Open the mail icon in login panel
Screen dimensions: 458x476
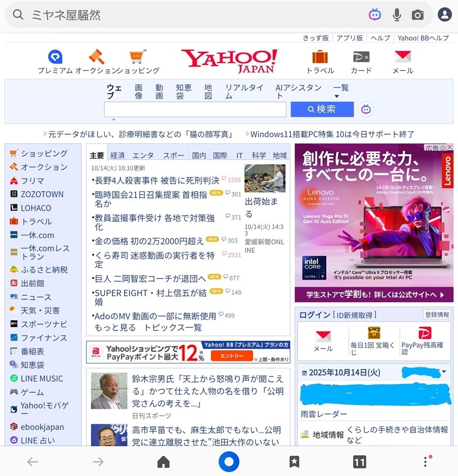coord(323,336)
